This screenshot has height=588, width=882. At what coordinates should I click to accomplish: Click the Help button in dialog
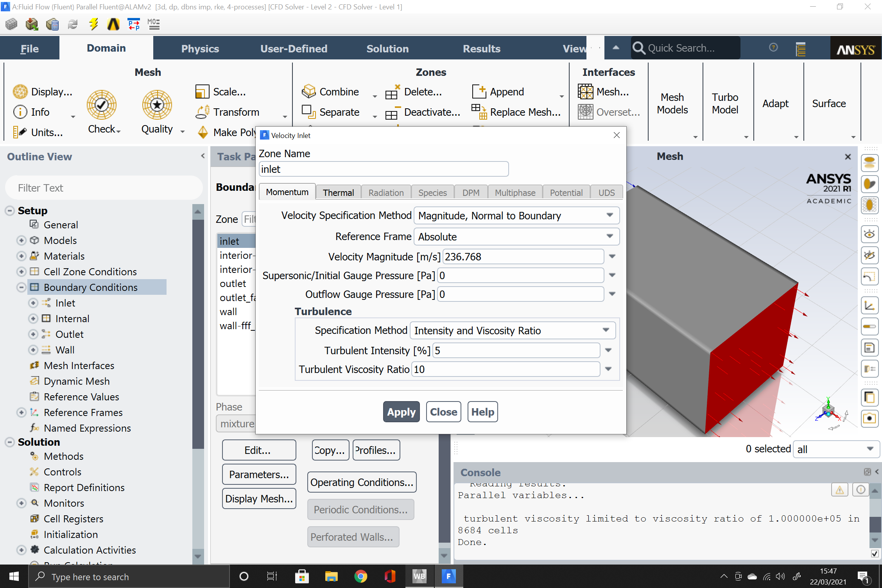[483, 412]
